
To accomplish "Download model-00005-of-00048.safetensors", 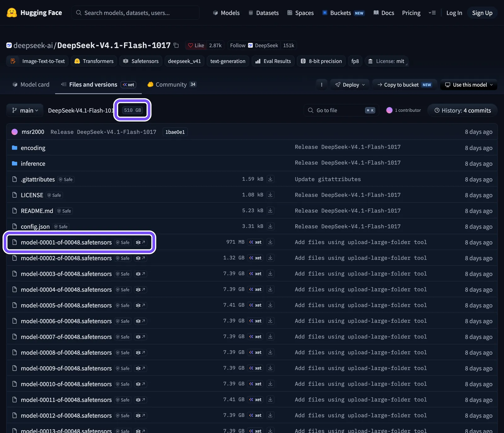I will [270, 305].
